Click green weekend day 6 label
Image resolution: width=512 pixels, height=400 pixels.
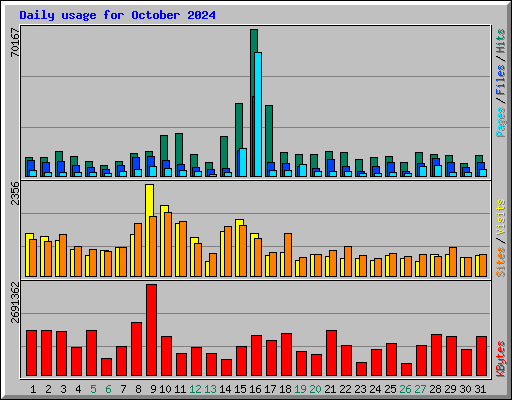(x=108, y=389)
